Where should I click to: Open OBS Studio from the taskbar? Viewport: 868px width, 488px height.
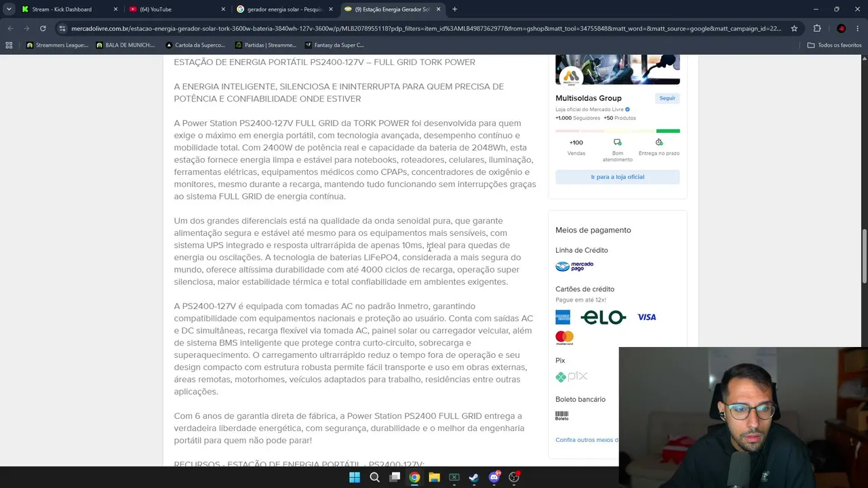(514, 477)
